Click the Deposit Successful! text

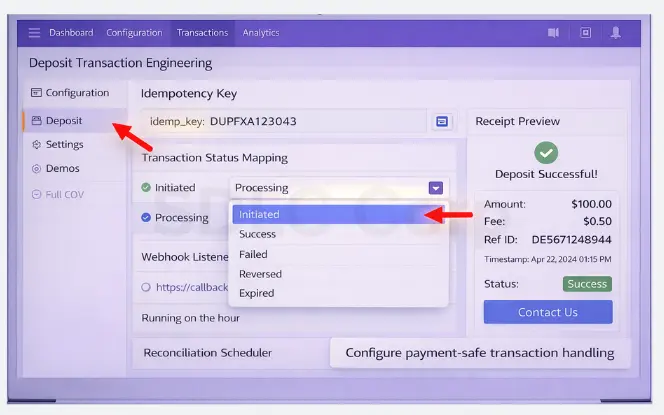pyautogui.click(x=546, y=174)
